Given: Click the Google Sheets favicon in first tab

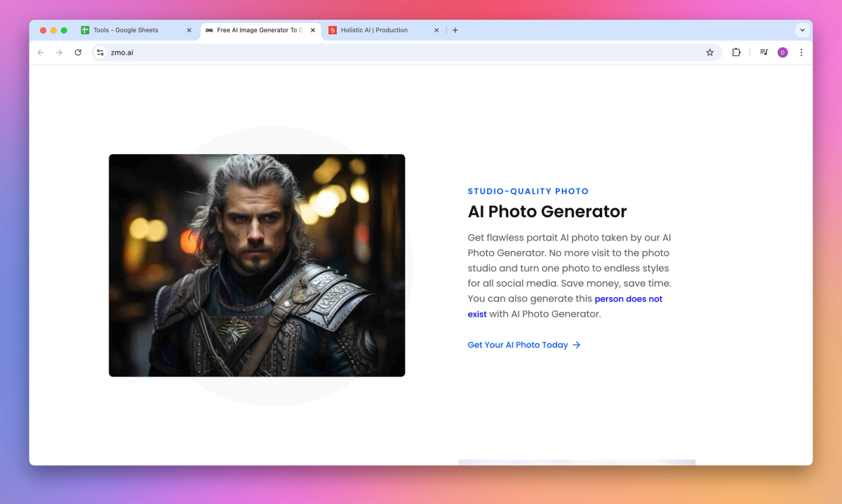Looking at the screenshot, I should click(85, 30).
